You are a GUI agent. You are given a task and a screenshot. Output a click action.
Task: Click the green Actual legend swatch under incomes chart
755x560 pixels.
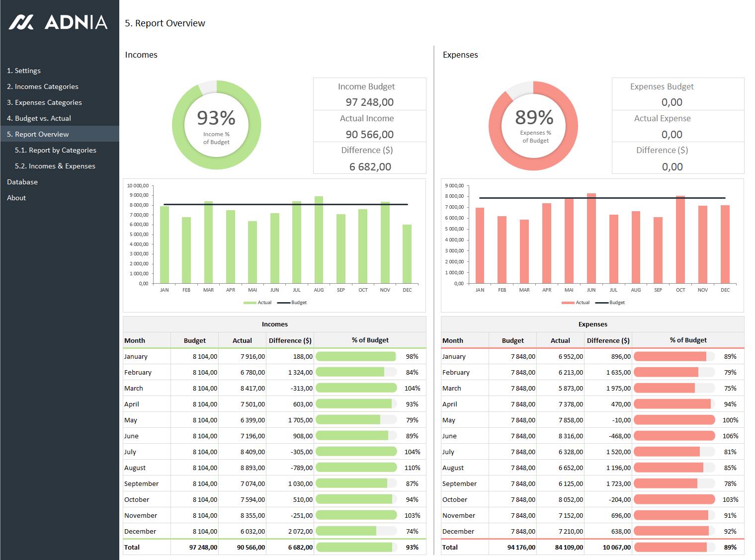[x=250, y=303]
